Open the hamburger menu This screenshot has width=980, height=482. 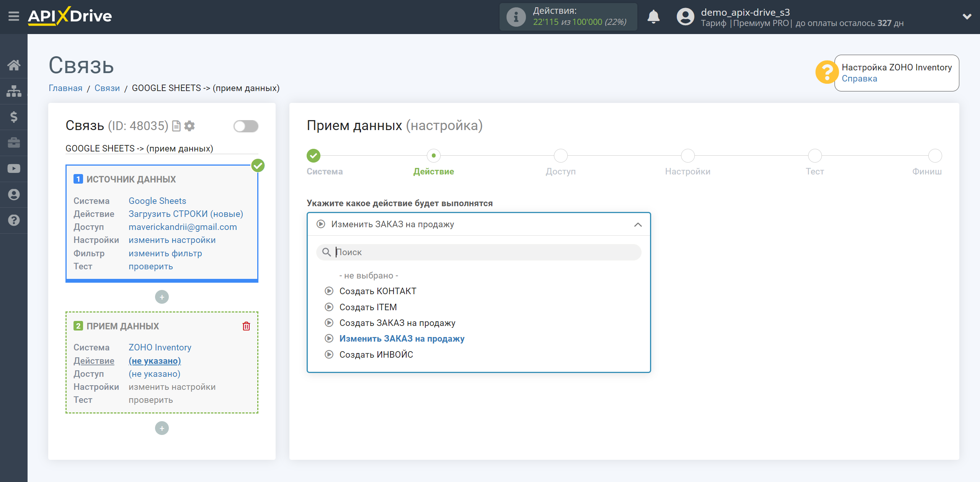[x=14, y=16]
